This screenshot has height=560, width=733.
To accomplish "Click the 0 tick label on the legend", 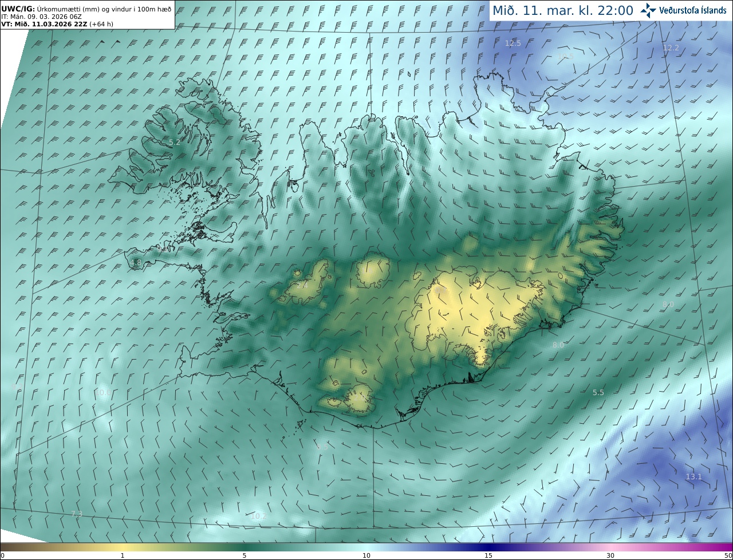I will pyautogui.click(x=2, y=555).
